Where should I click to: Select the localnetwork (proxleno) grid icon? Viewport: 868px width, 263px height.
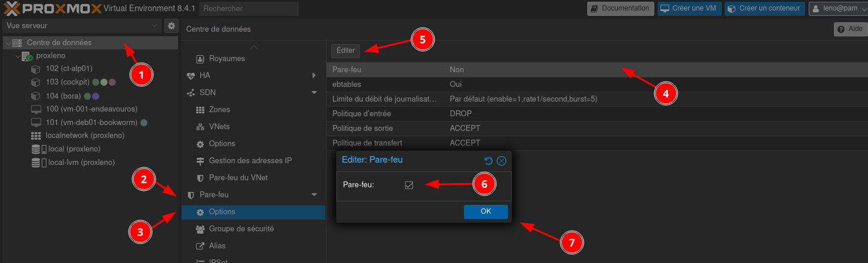[x=35, y=136]
